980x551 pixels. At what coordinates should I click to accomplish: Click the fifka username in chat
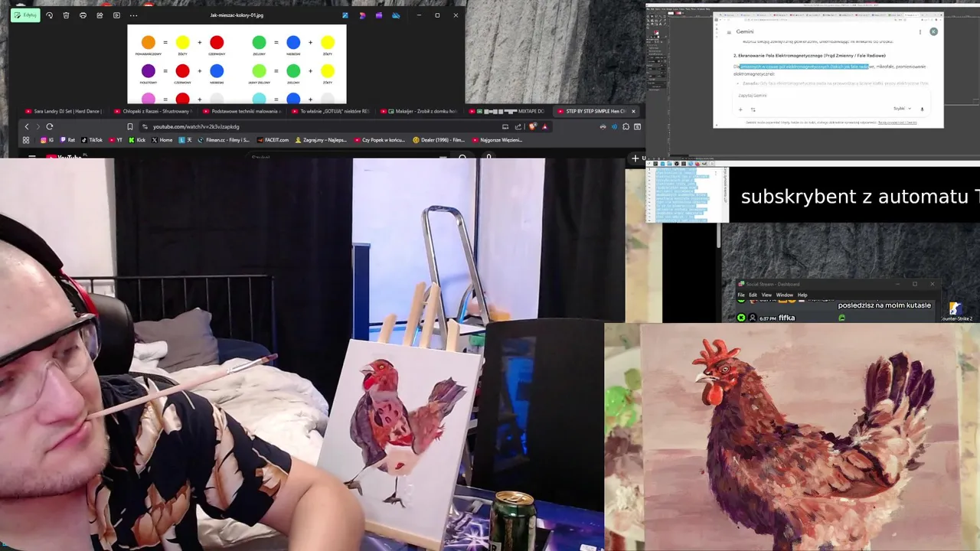787,318
